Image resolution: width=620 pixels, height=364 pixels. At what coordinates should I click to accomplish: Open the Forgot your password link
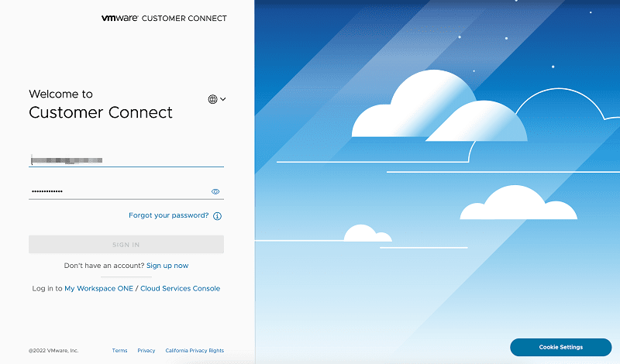point(169,215)
